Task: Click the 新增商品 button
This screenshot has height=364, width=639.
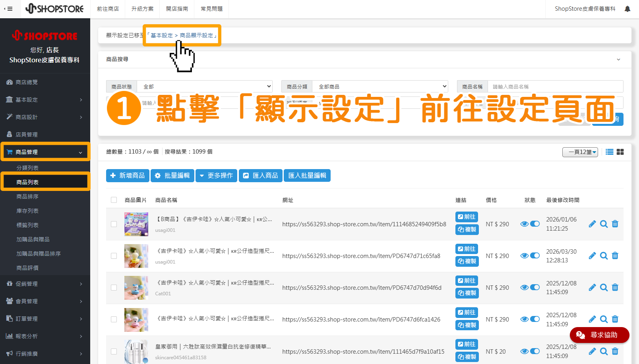Action: point(128,175)
